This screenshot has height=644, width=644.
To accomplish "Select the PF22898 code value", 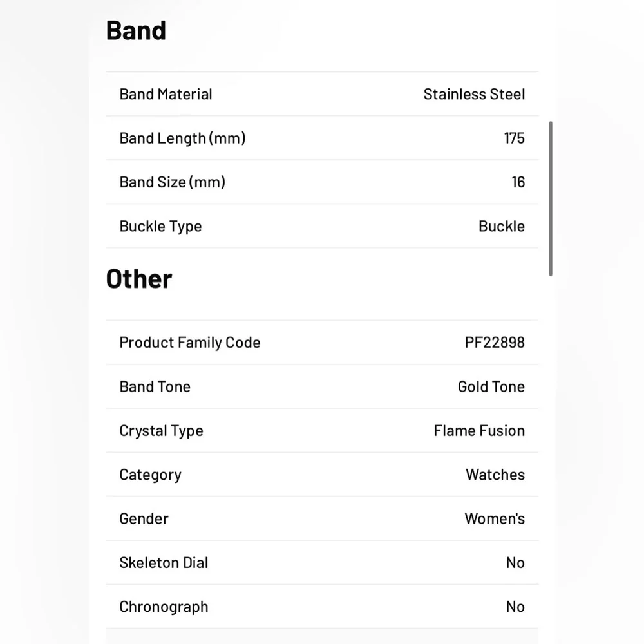I will 495,343.
